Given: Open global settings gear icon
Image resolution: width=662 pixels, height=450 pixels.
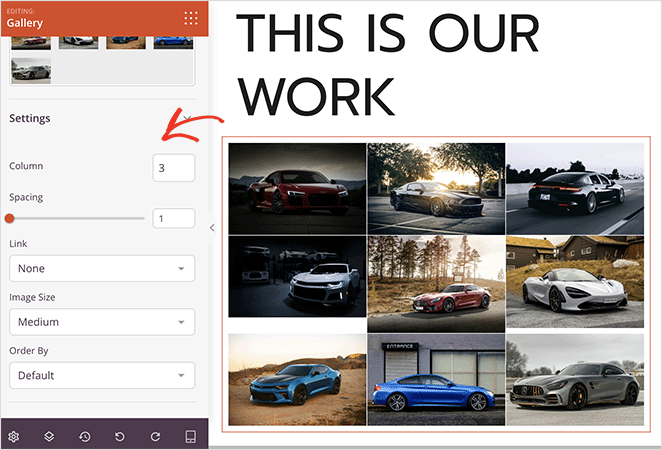Looking at the screenshot, I should [14, 437].
